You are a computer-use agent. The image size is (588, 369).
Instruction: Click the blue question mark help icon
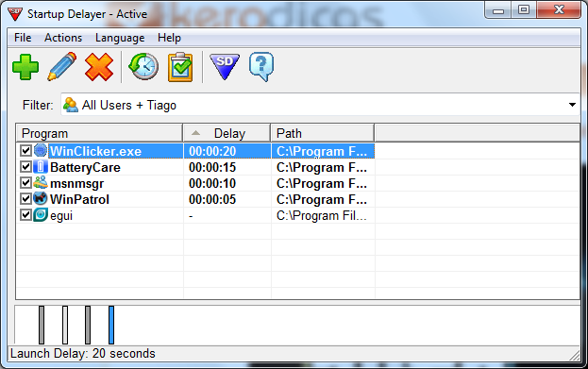point(261,67)
